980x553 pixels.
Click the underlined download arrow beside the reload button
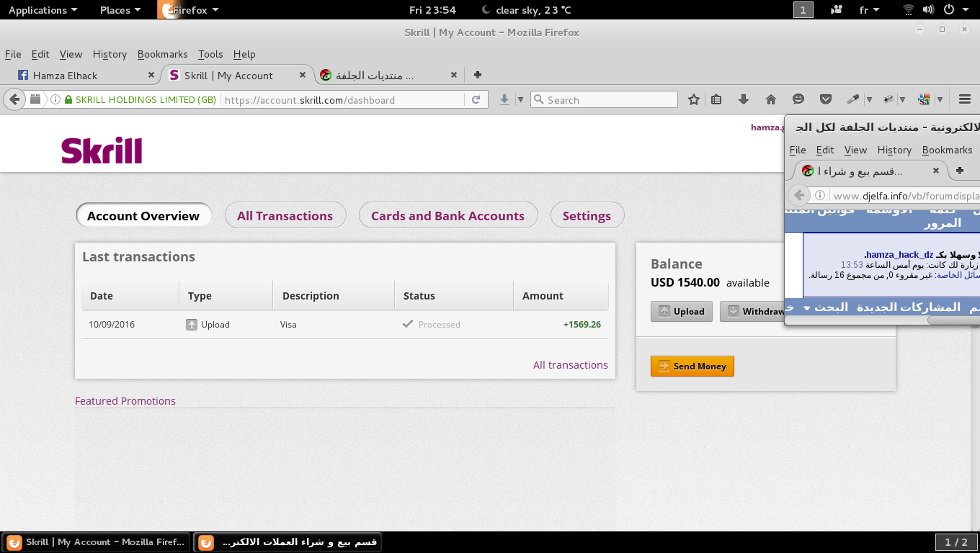pos(504,100)
